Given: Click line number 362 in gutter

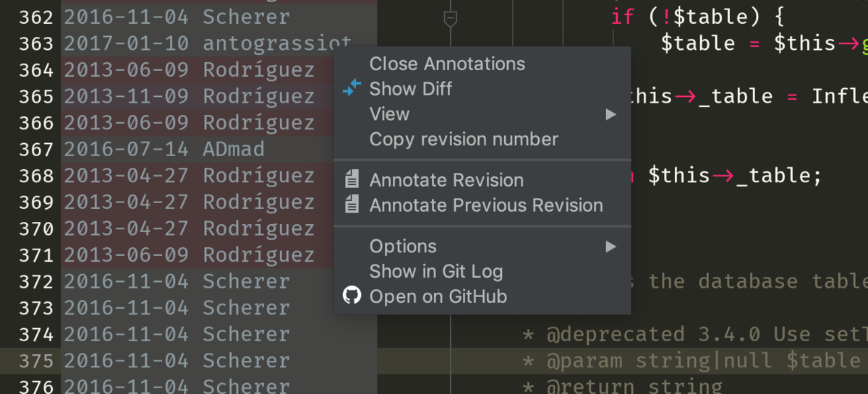Looking at the screenshot, I should tap(36, 17).
